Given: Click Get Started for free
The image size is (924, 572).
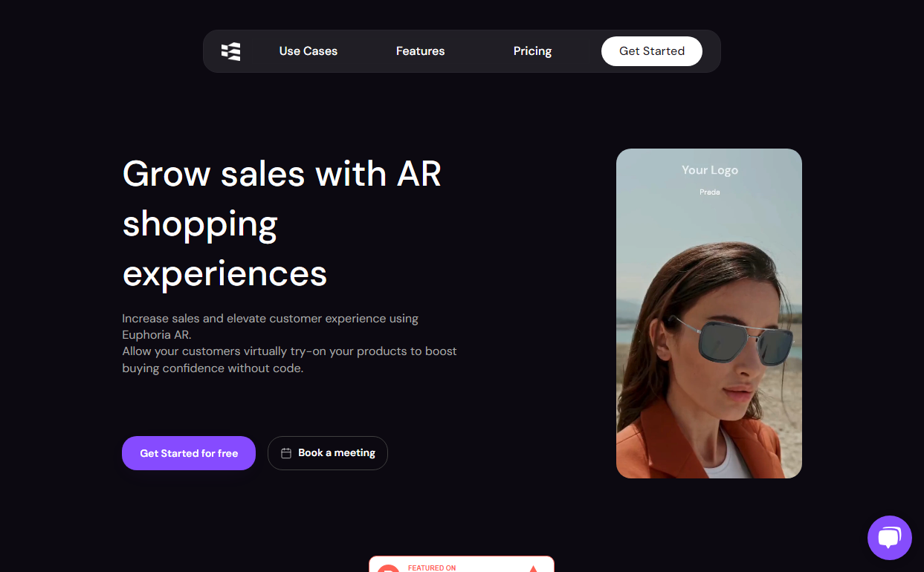Looking at the screenshot, I should (188, 452).
